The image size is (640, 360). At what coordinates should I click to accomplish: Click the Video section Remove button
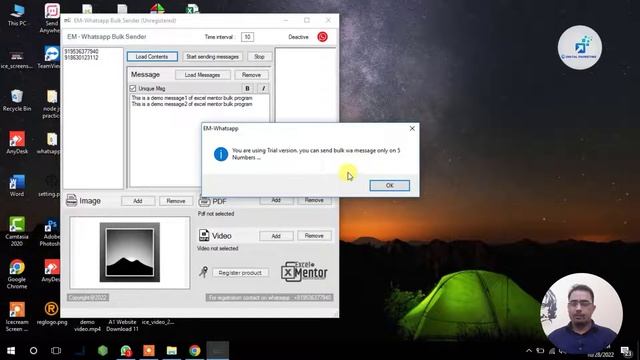[x=314, y=236]
